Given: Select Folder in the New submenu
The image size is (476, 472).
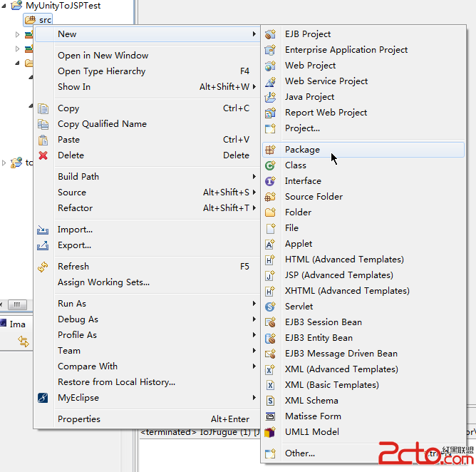Looking at the screenshot, I should pos(363,212).
